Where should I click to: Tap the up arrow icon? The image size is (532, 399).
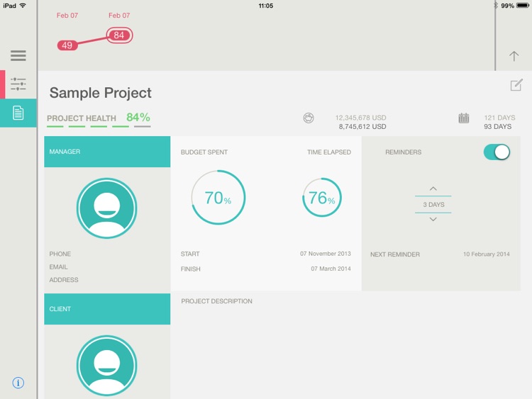point(514,56)
